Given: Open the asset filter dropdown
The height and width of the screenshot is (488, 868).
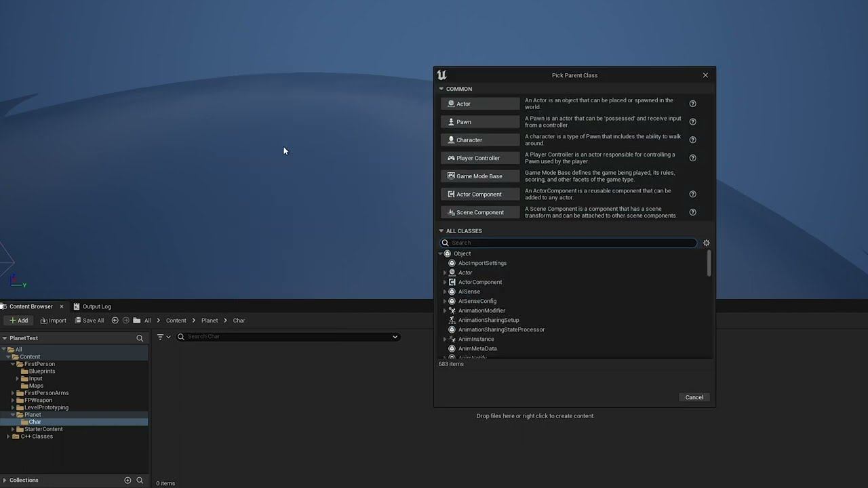Looking at the screenshot, I should pyautogui.click(x=164, y=337).
